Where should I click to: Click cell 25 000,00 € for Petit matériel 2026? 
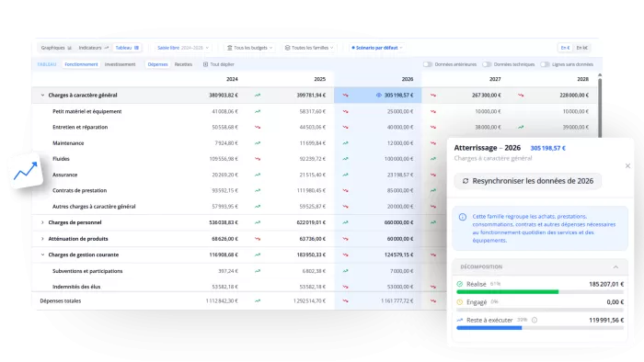[x=400, y=111]
